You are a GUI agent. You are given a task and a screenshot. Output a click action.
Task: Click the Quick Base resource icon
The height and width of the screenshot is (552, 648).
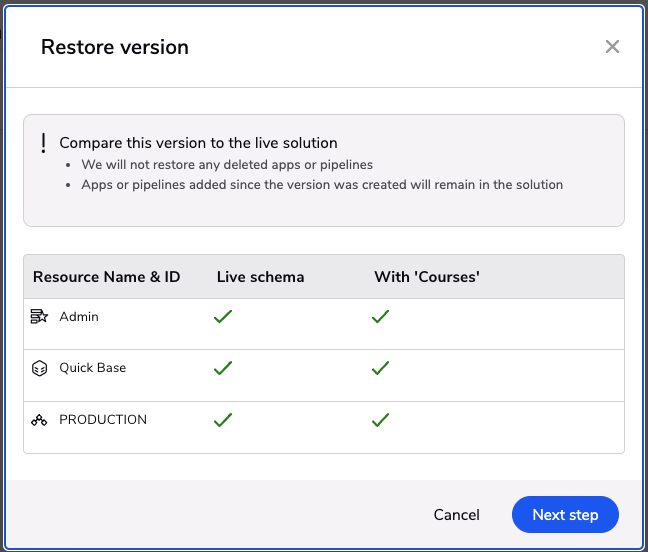point(39,368)
